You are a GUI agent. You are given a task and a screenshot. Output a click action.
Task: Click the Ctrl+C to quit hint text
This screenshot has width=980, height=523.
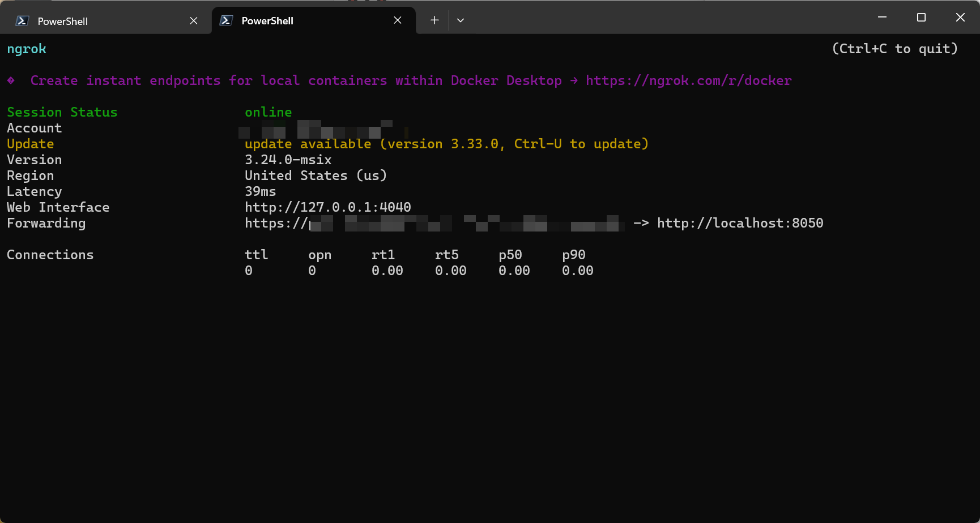[894, 49]
